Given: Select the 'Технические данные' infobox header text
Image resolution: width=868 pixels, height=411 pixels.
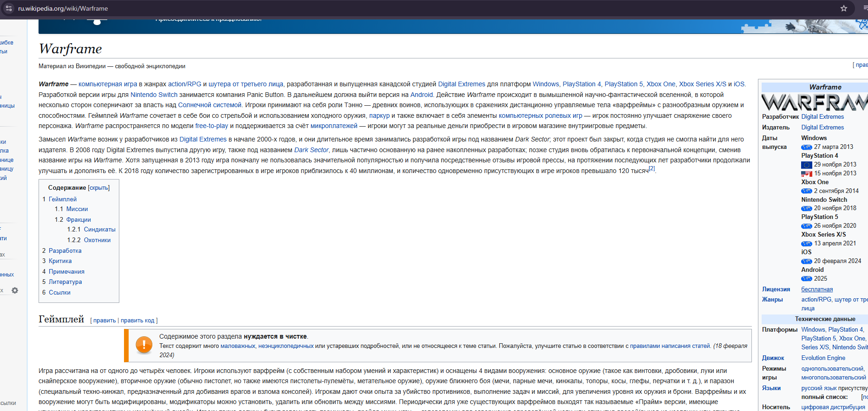Looking at the screenshot, I should [x=825, y=319].
